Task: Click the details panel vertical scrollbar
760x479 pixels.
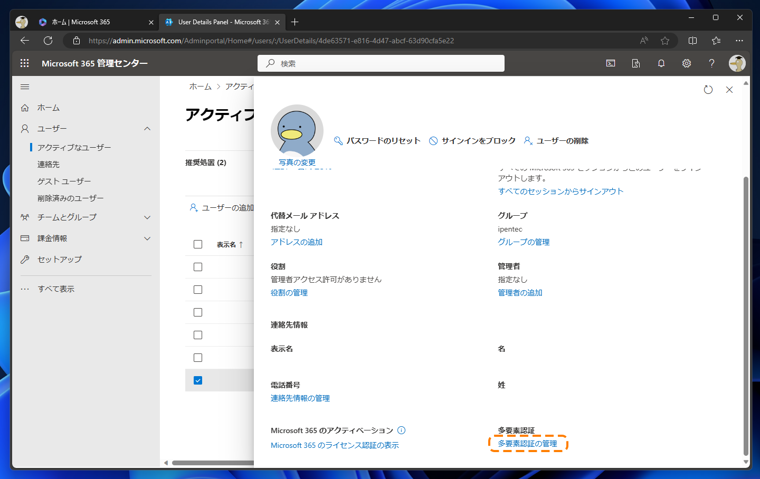Action: 745,315
